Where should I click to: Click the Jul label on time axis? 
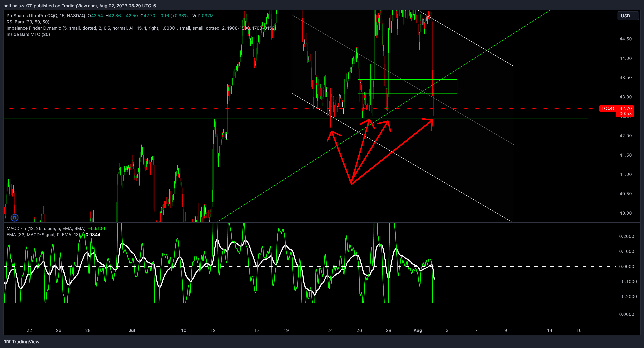[x=132, y=330]
